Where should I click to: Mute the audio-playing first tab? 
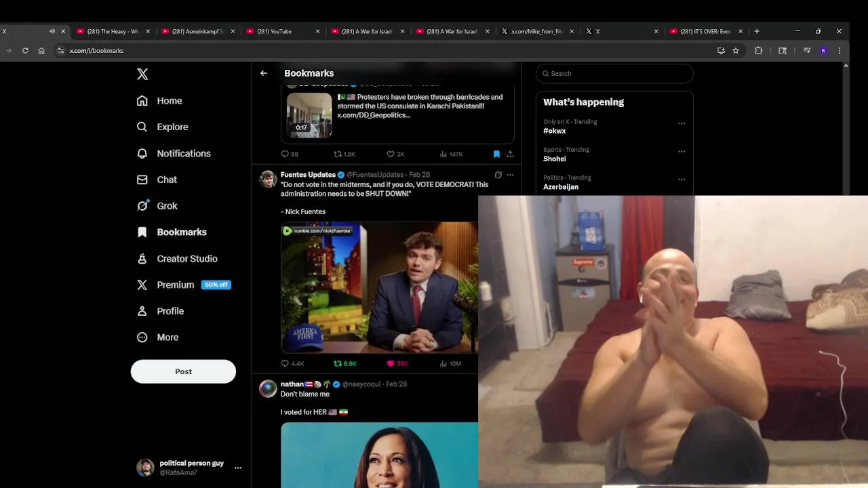pyautogui.click(x=52, y=31)
